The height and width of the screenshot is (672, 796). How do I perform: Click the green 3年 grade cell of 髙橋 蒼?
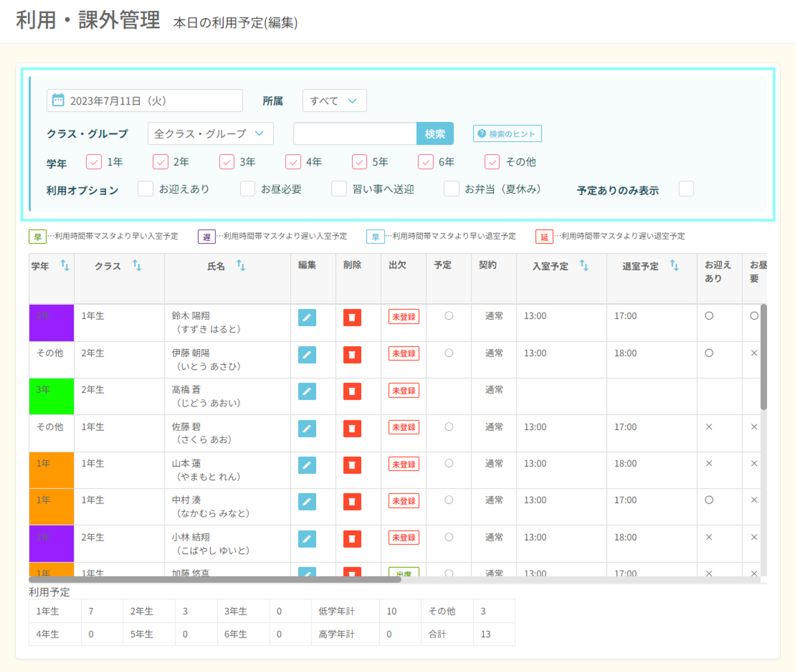pyautogui.click(x=52, y=397)
